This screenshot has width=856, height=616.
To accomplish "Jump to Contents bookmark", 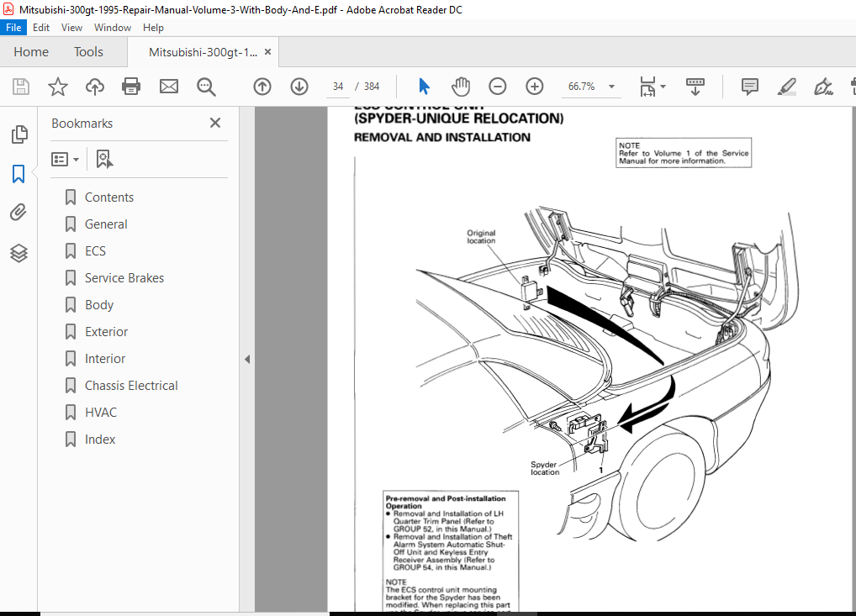I will [108, 197].
